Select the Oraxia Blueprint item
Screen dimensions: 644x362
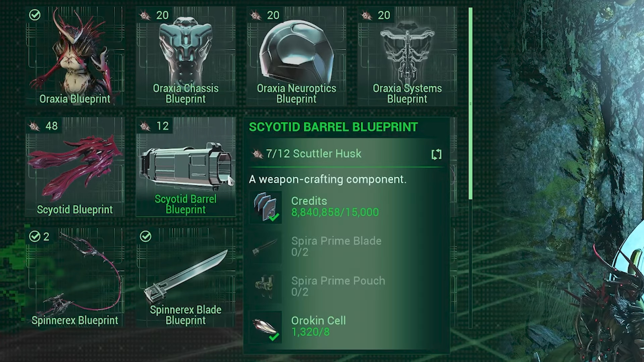point(75,56)
